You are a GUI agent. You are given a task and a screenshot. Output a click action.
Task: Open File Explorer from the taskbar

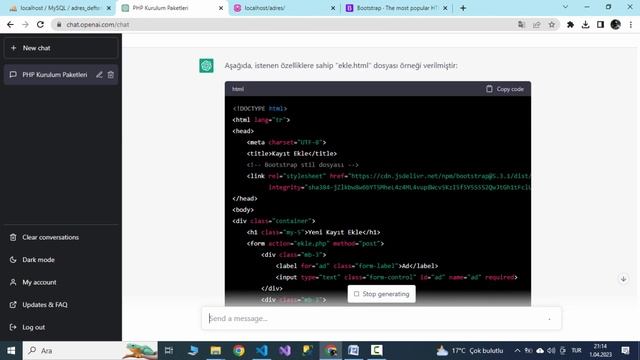(216, 351)
